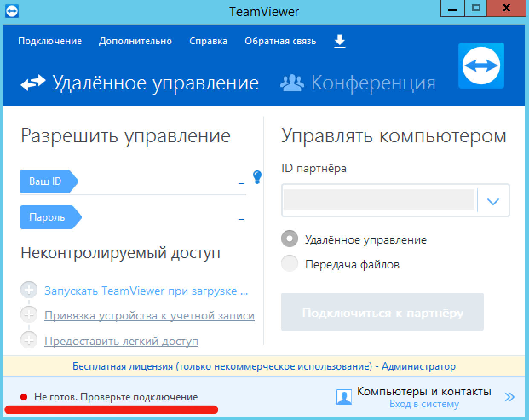Close the TeamViewer window
This screenshot has width=529, height=420.
(506, 9)
